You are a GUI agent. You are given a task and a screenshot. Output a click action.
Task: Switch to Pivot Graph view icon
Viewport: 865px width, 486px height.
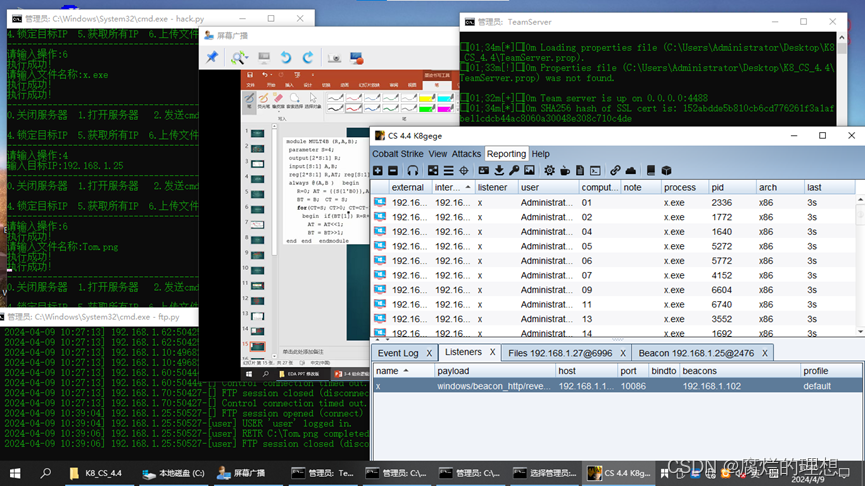click(433, 170)
